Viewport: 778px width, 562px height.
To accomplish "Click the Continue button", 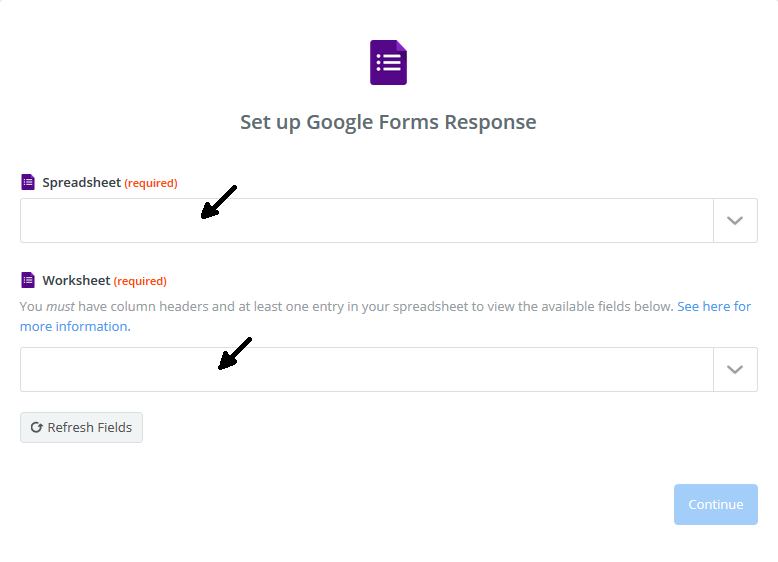I will [715, 504].
